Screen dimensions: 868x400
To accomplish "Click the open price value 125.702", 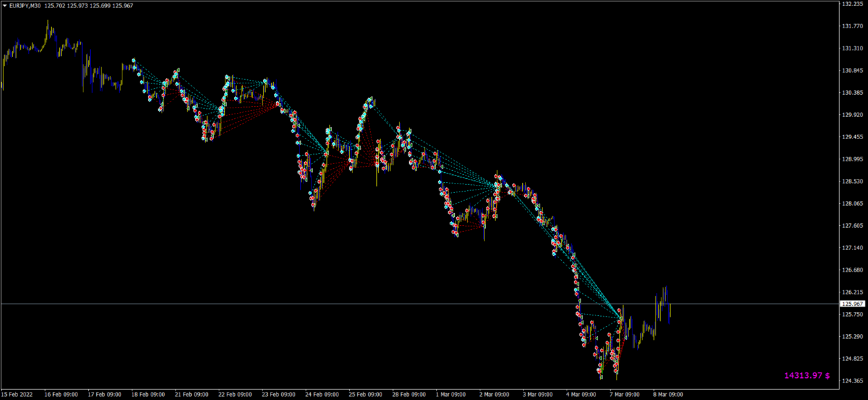I will pyautogui.click(x=56, y=5).
